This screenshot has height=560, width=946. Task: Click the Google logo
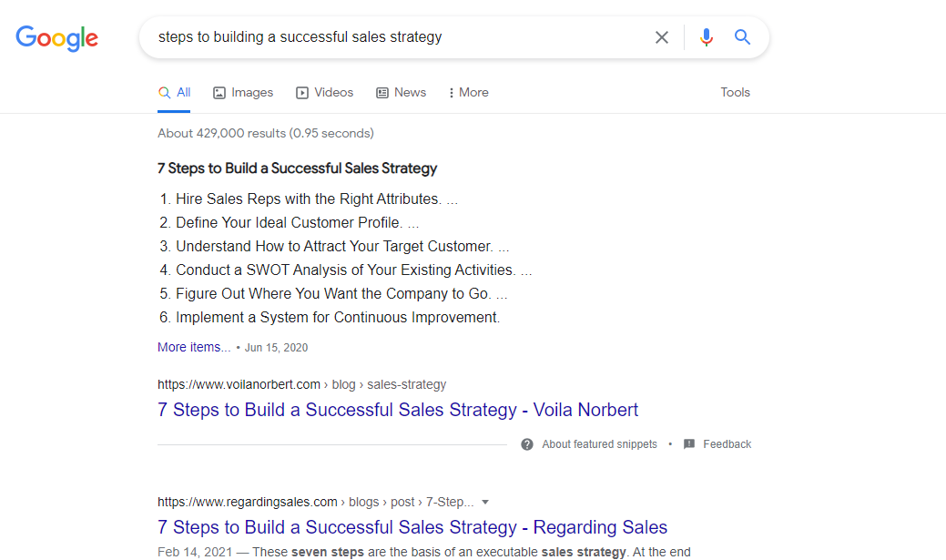click(56, 38)
